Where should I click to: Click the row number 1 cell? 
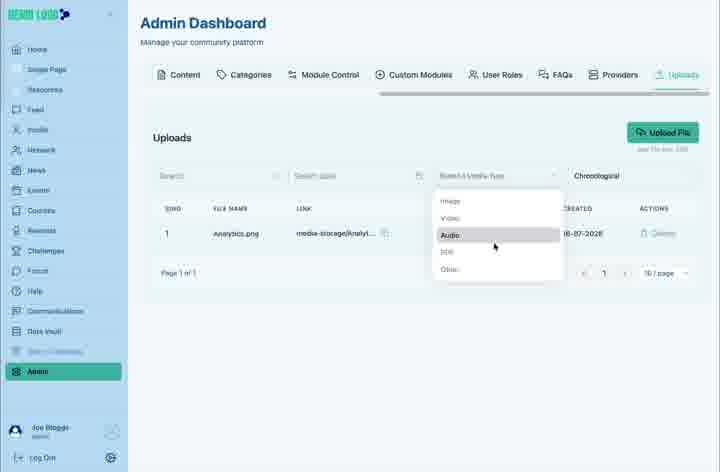coord(167,234)
